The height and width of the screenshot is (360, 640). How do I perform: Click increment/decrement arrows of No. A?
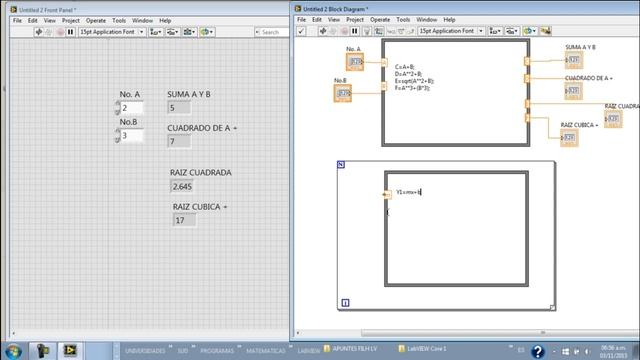pos(118,108)
